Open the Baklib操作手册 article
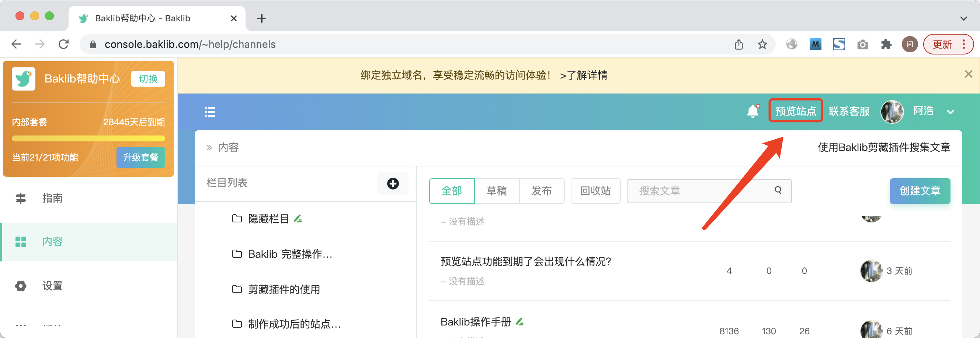980x338 pixels. coord(476,322)
